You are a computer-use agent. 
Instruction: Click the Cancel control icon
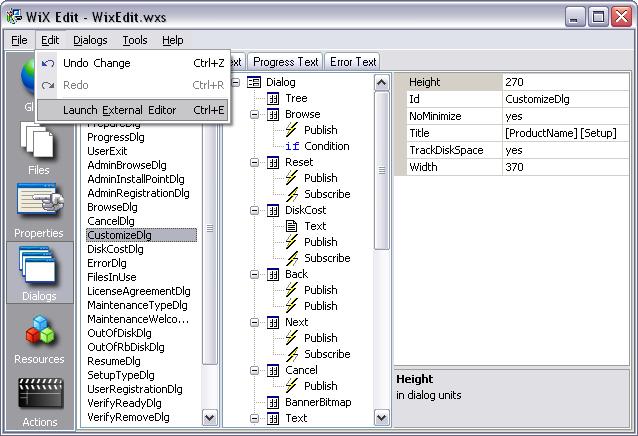(x=273, y=370)
